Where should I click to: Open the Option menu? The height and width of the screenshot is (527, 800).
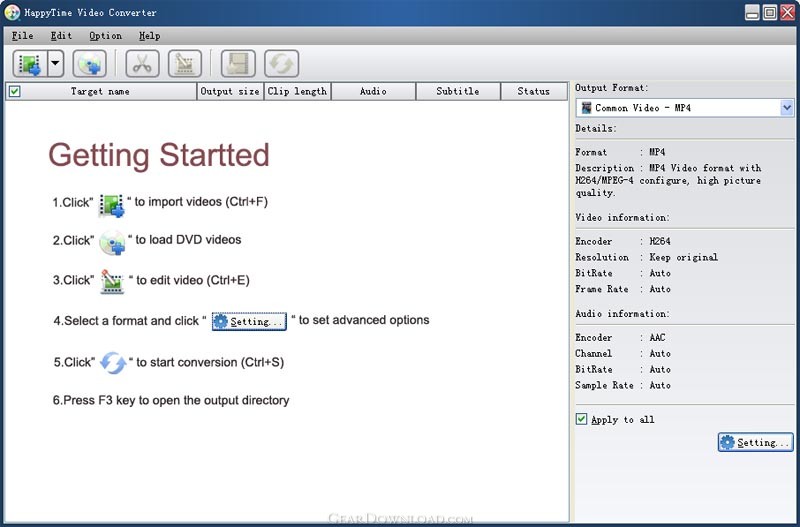(x=106, y=36)
